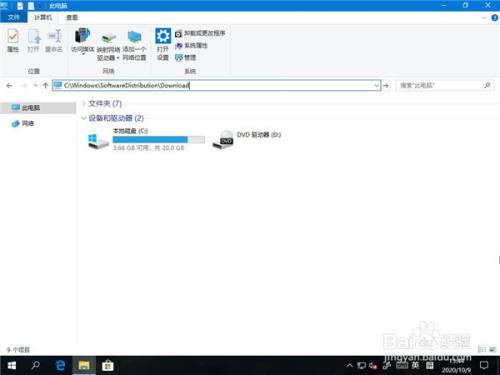Click the taskbar search icon
Screen dimensions: 500x375
coord(35,366)
